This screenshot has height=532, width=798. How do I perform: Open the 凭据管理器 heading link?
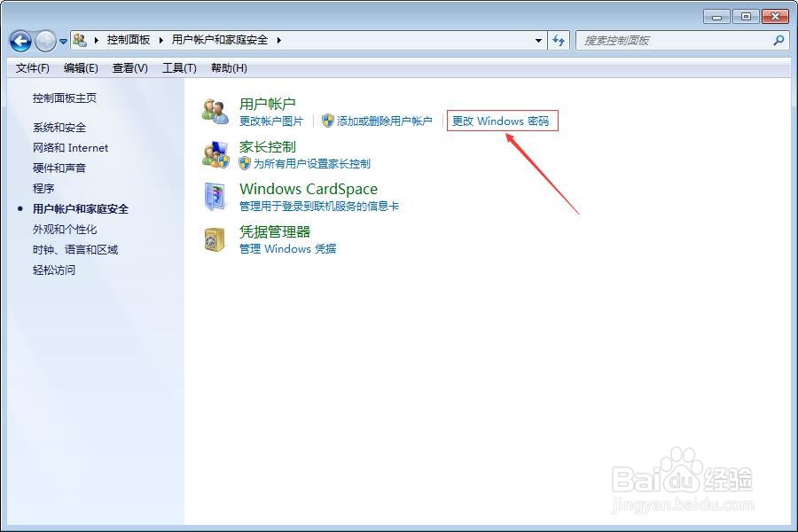[275, 231]
